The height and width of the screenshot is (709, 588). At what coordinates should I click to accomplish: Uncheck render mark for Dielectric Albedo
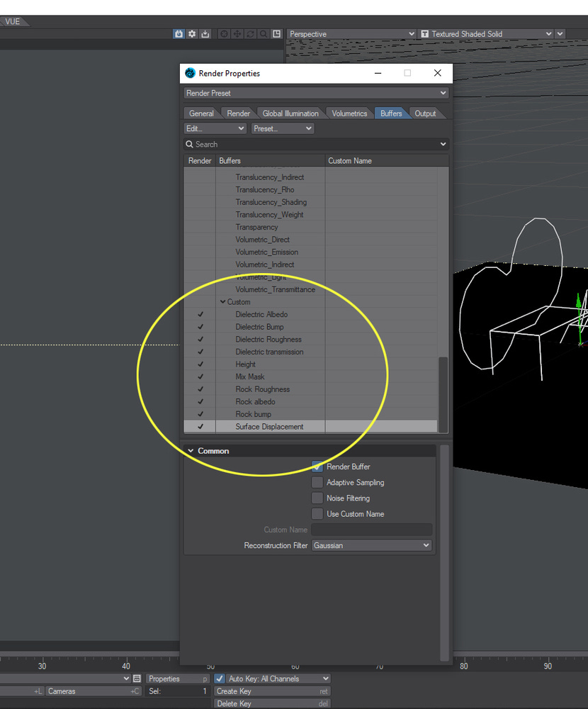(x=200, y=314)
